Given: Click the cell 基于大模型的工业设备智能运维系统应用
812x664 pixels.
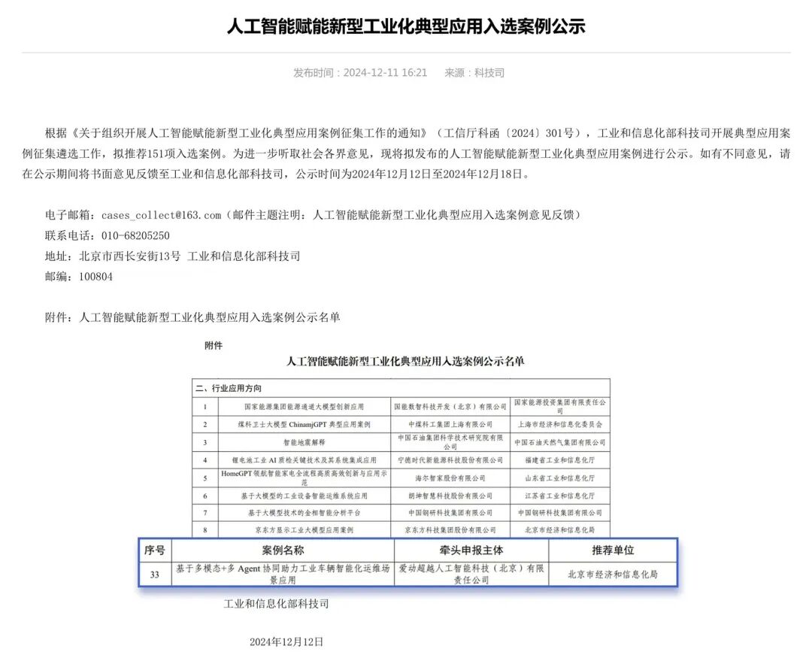Looking at the screenshot, I should [x=304, y=496].
